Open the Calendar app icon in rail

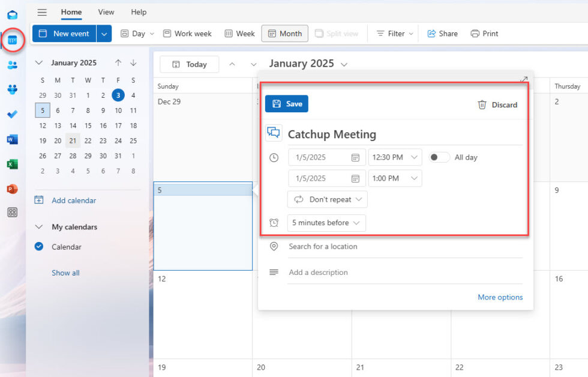pos(13,40)
